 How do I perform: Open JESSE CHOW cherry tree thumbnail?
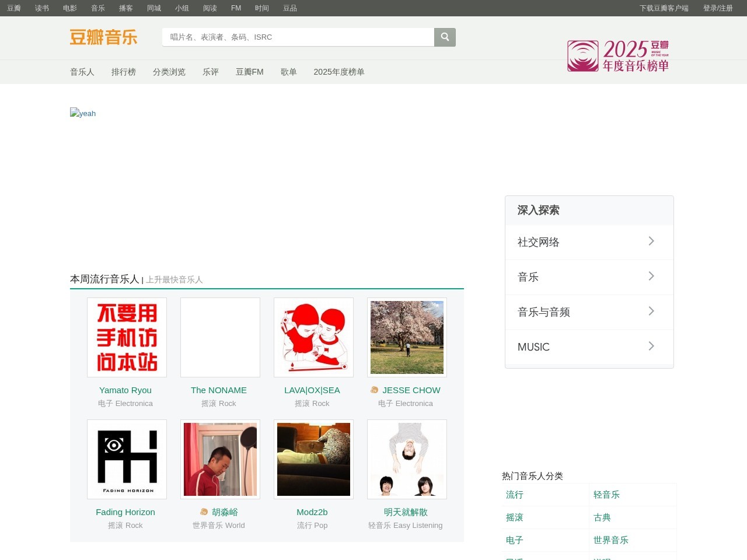(x=407, y=337)
